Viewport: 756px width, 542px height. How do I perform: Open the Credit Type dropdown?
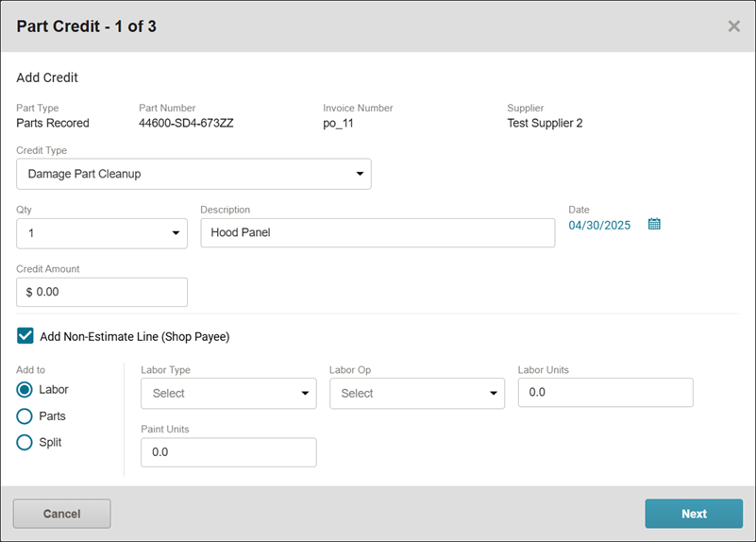[x=193, y=174]
